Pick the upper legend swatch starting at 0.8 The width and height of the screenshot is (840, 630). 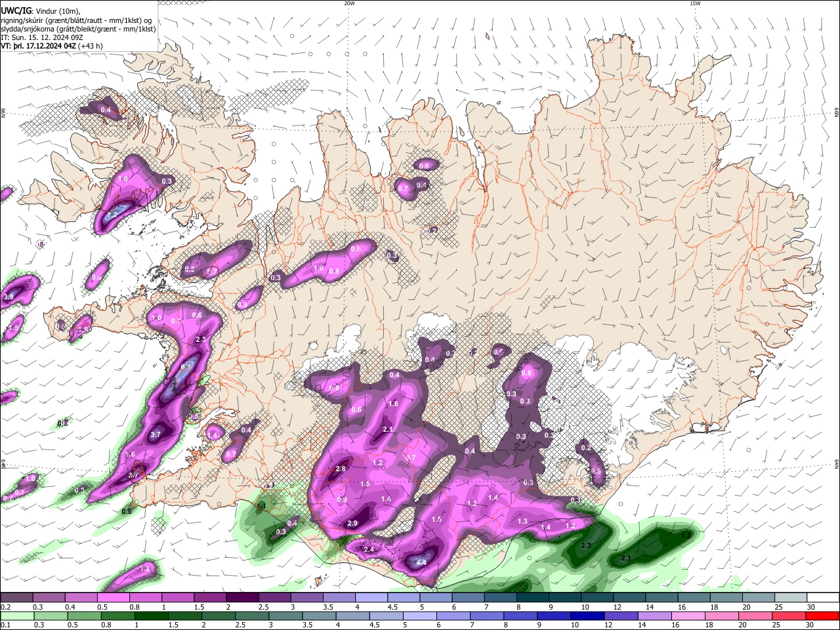click(x=145, y=597)
